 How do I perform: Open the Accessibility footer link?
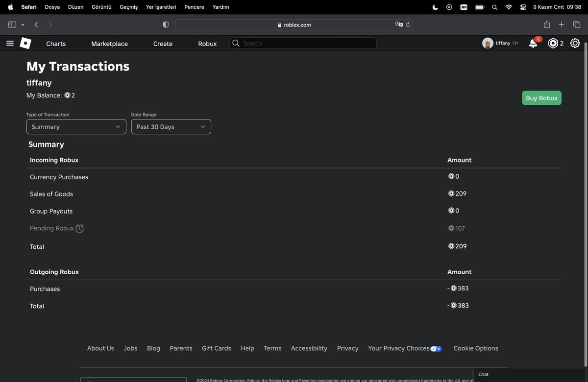309,348
